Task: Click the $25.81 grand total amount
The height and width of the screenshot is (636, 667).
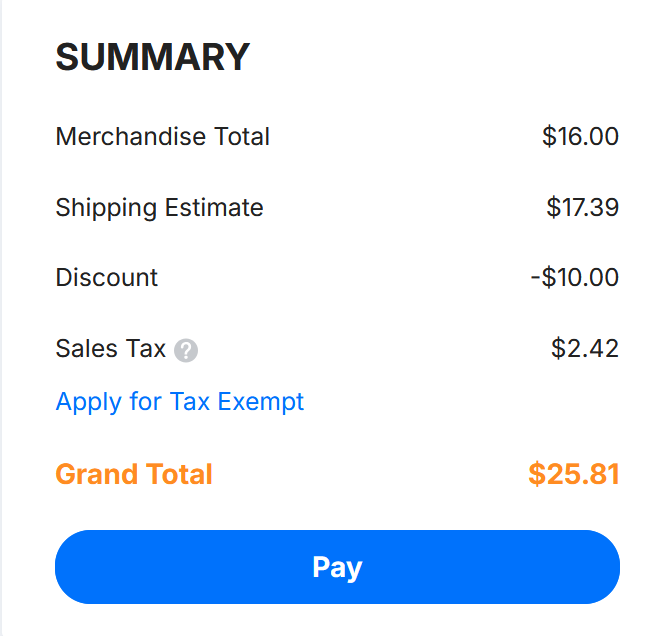Action: (x=574, y=474)
